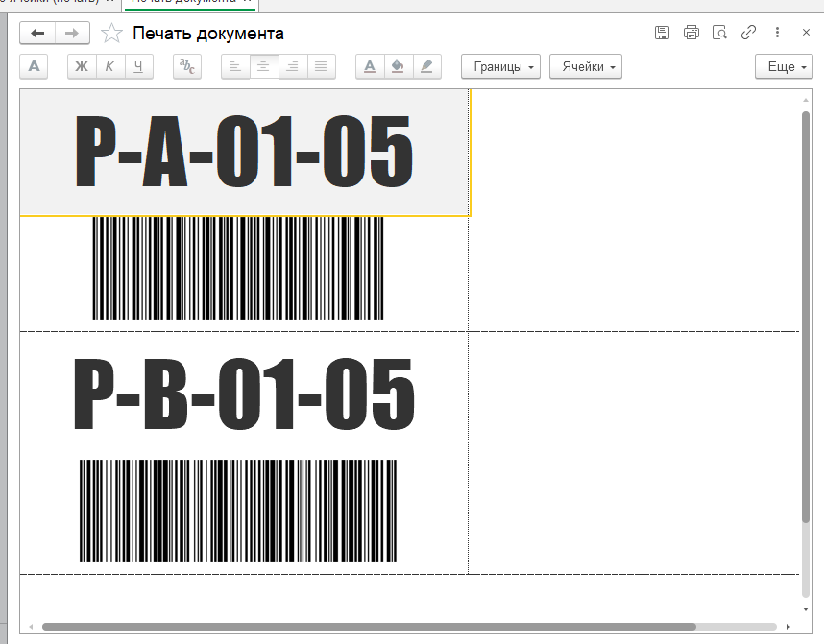
Task: Click the horizontal scrollbar thumb
Action: (x=369, y=626)
